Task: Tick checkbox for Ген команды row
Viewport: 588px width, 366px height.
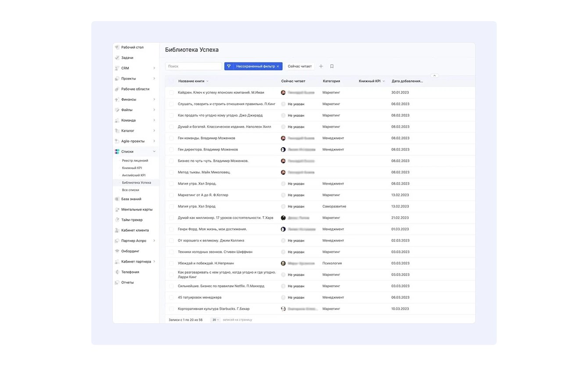Action: (171, 138)
